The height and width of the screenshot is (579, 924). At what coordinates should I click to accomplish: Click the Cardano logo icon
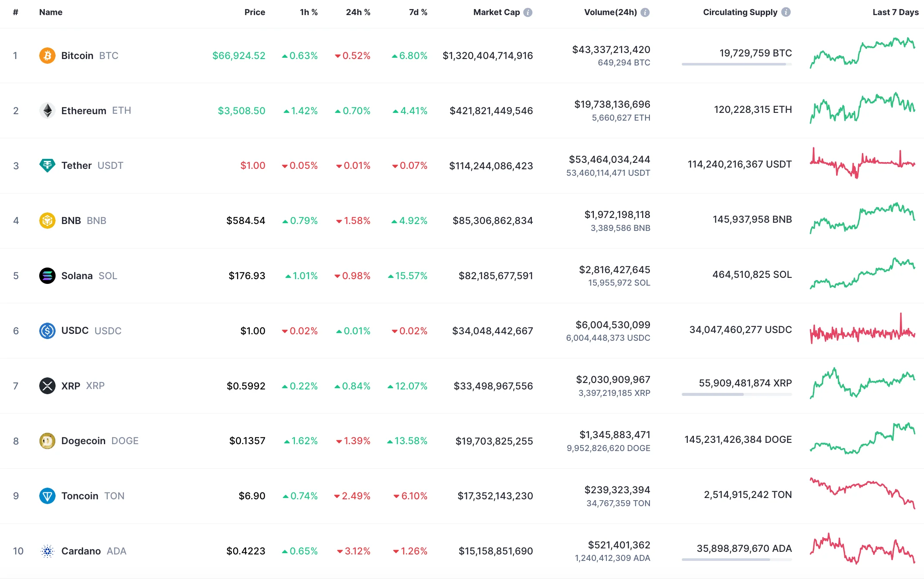coord(47,551)
